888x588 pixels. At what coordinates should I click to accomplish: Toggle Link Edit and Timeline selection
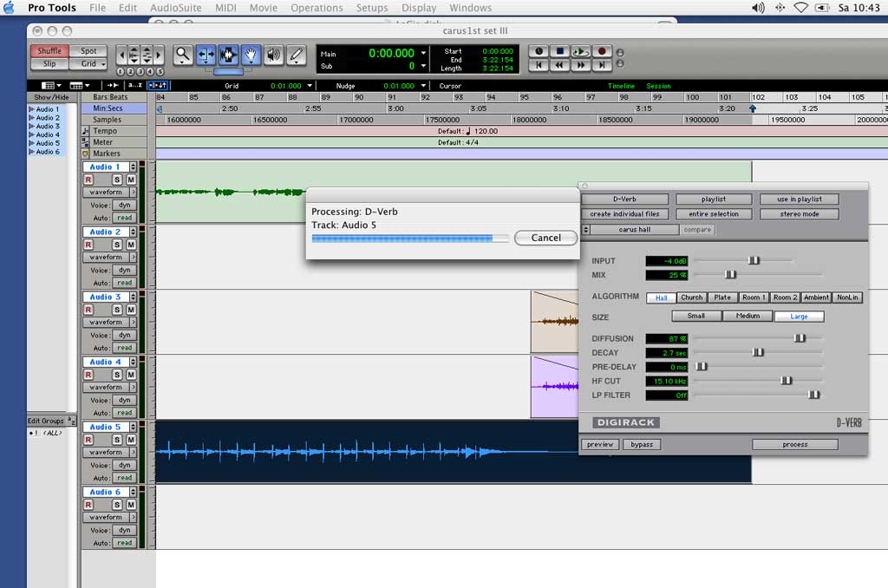click(158, 85)
